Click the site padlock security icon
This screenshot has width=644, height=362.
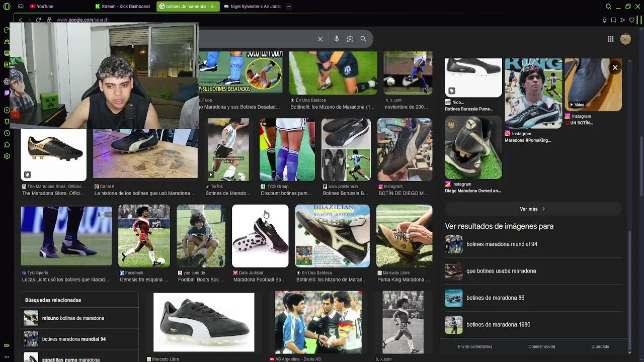(49, 20)
